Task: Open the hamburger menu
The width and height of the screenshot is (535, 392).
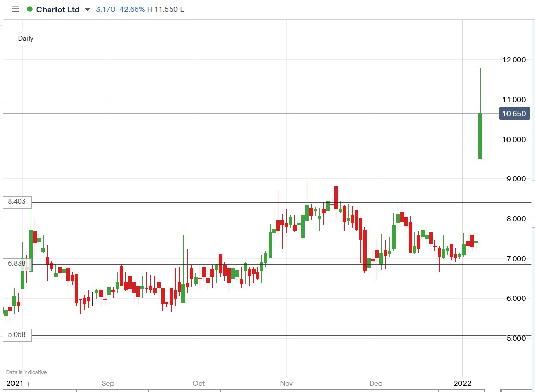Action: click(x=15, y=9)
